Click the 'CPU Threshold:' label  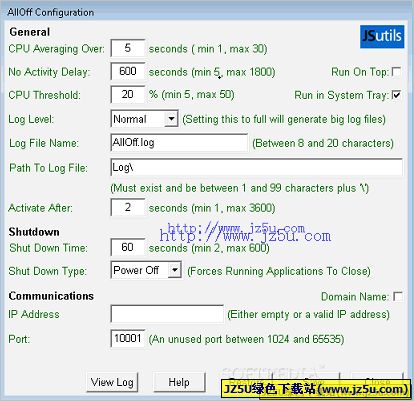tap(44, 95)
